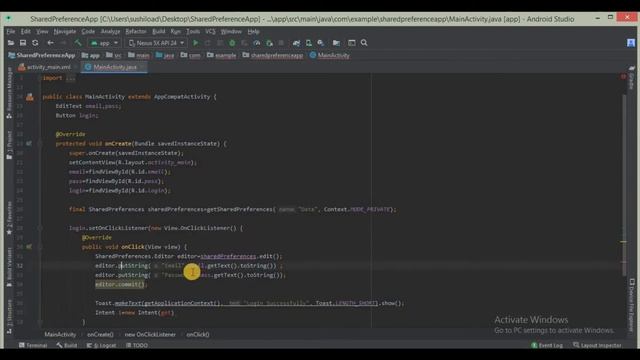Open the Project Structure toolbar icon
This screenshot has height=360, width=640.
[x=336, y=43]
